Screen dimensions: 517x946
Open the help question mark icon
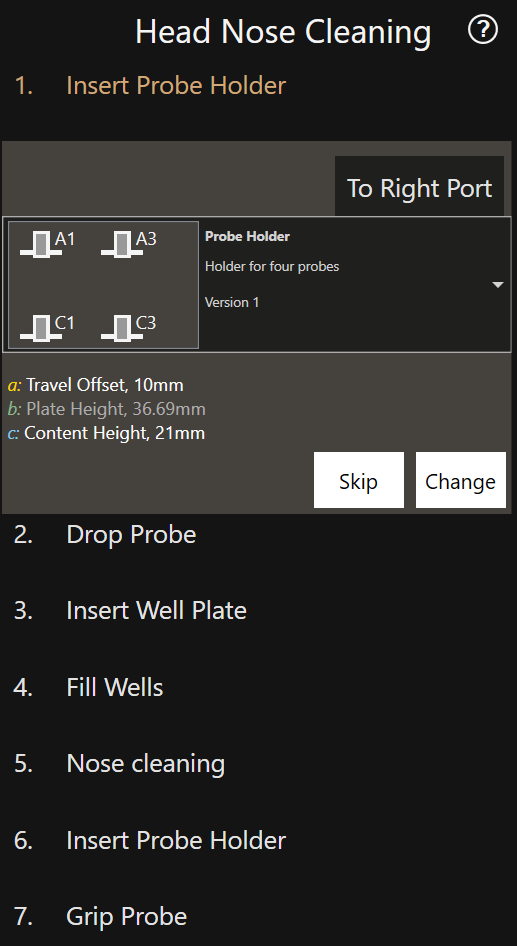click(x=483, y=30)
